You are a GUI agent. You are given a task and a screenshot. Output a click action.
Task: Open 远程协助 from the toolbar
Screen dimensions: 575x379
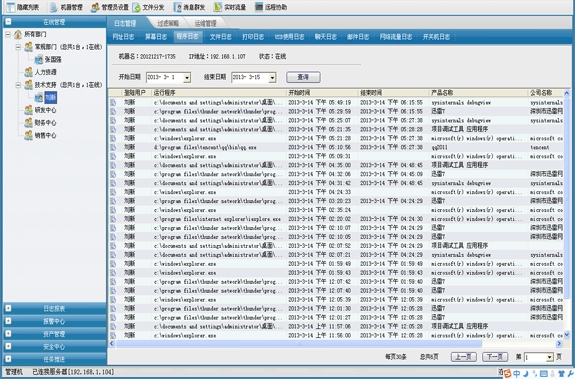click(x=271, y=7)
